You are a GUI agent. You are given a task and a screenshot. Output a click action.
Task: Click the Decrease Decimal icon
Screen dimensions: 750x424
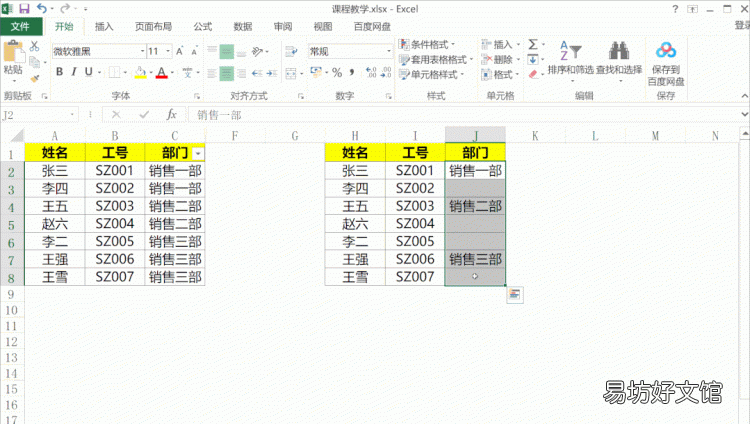[x=386, y=72]
